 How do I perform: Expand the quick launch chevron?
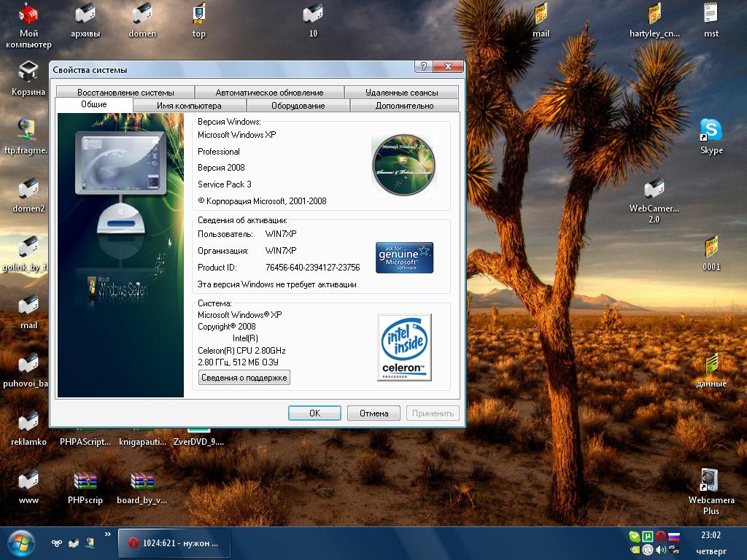108,534
